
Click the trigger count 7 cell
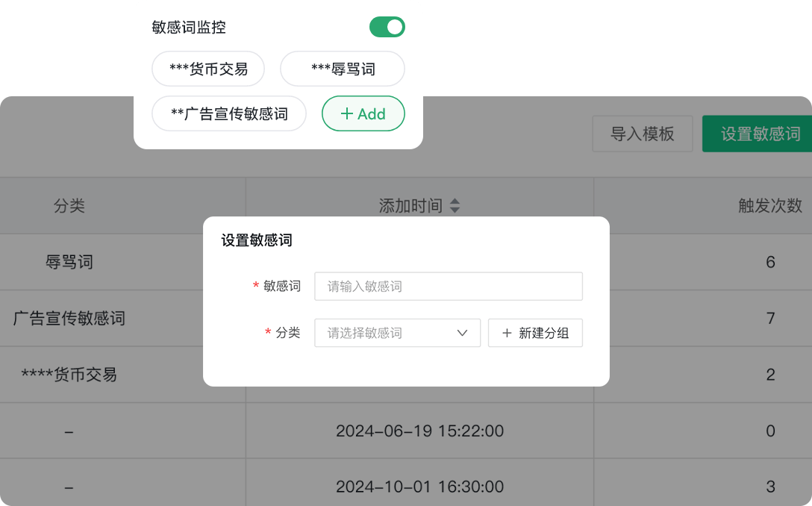tap(770, 318)
